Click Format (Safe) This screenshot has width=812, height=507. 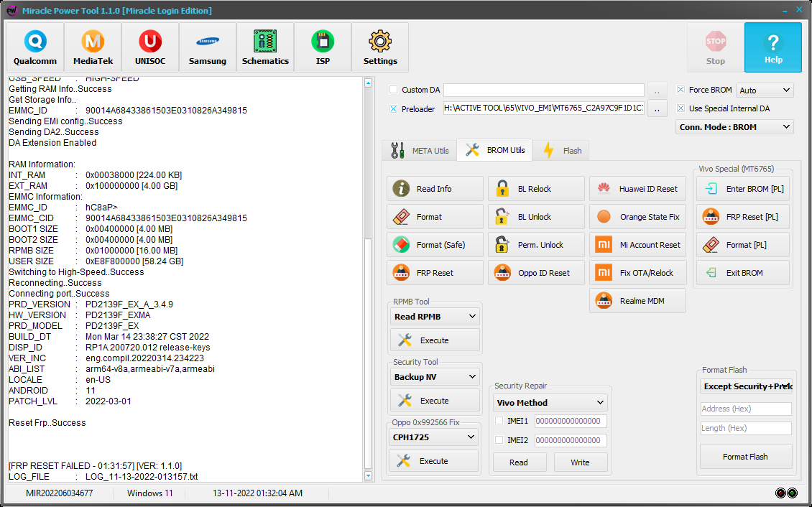tap(435, 245)
